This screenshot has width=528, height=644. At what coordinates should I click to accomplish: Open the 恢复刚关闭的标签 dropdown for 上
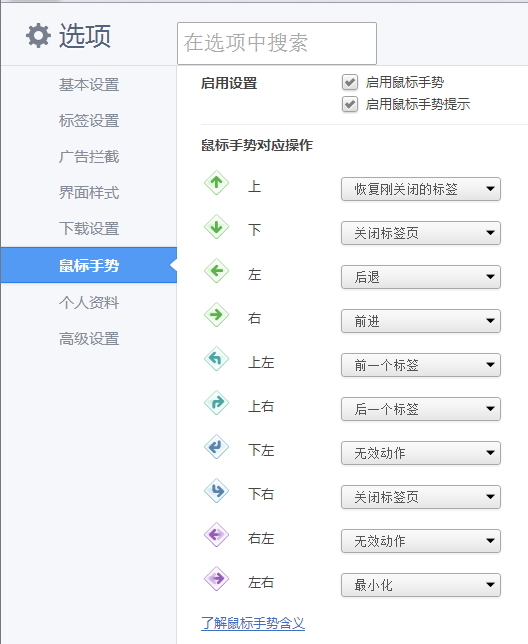pos(421,189)
